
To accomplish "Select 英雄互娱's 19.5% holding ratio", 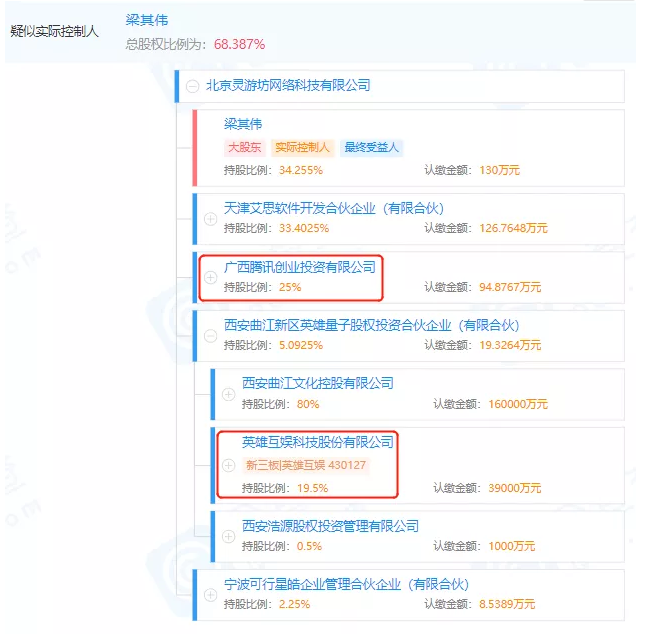I will pyautogui.click(x=312, y=488).
